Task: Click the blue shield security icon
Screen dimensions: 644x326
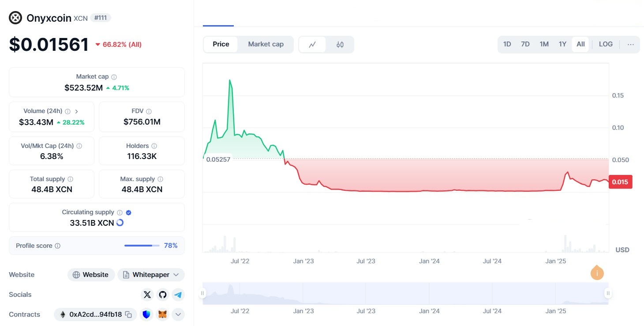Action: [146, 315]
